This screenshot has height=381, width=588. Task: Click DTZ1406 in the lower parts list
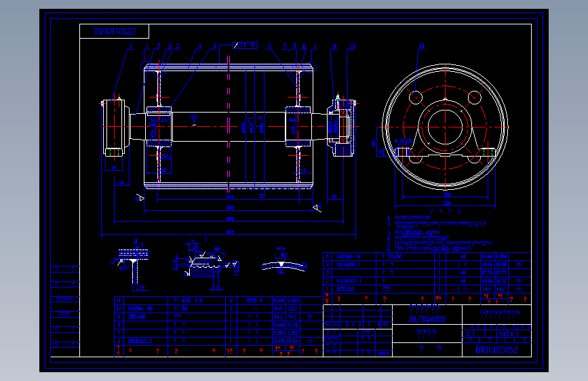point(136,317)
